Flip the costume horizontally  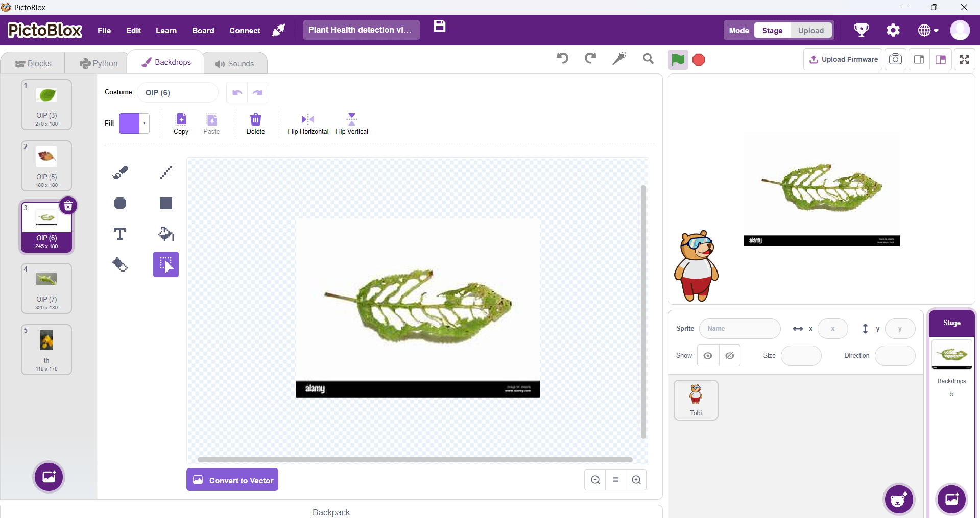[308, 124]
